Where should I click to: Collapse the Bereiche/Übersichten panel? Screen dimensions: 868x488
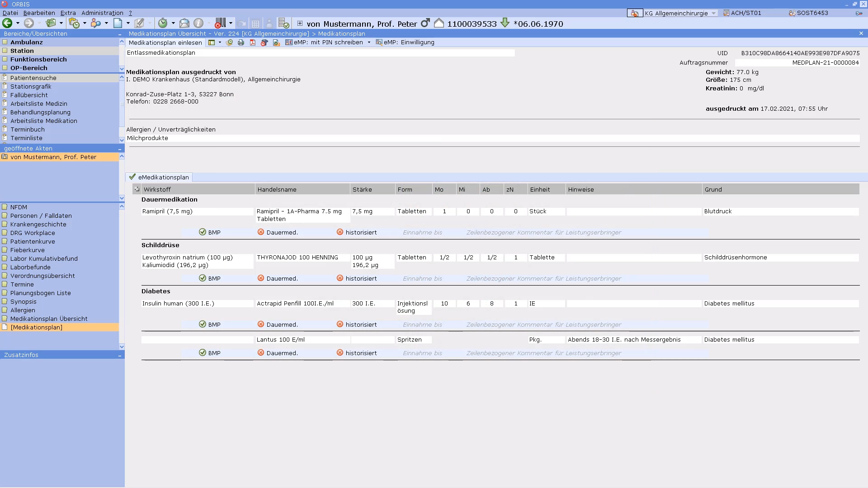point(120,34)
